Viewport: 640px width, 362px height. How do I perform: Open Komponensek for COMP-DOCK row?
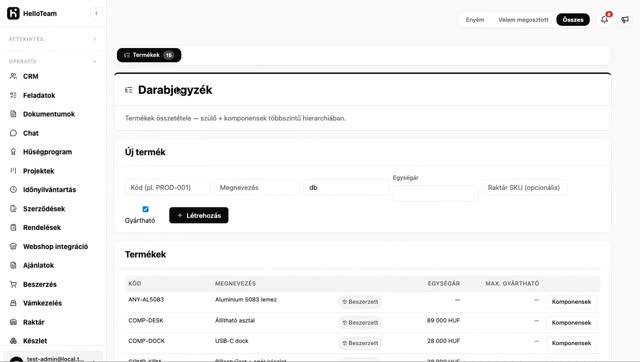(x=571, y=343)
